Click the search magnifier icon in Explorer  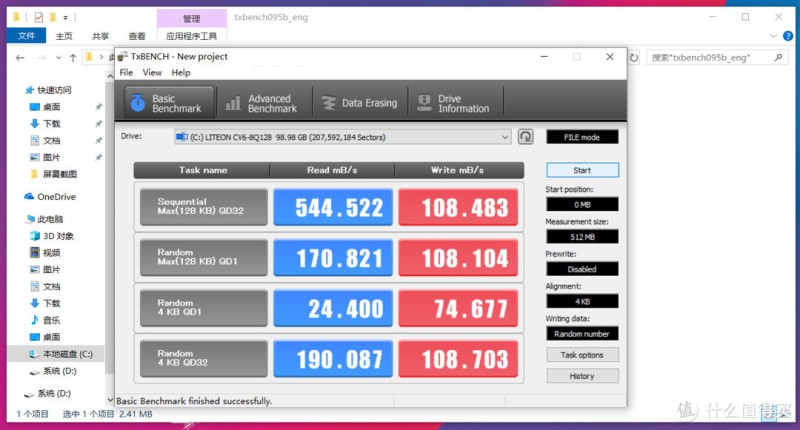778,58
